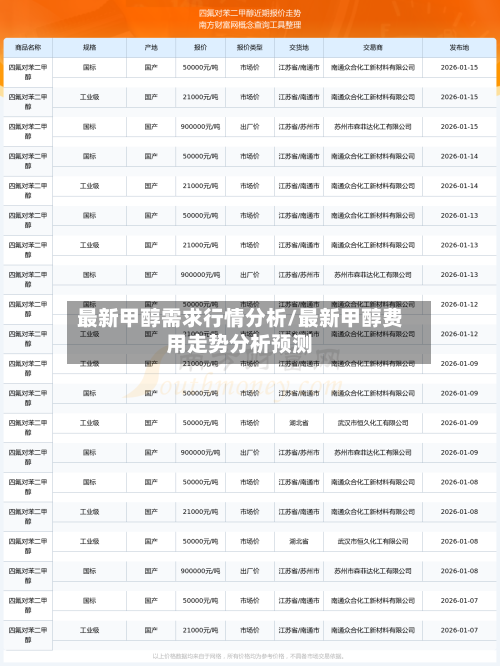The height and width of the screenshot is (666, 500).
Task: Click 江苏省/苏州市 in the 2026-01-15 row
Action: point(299,127)
